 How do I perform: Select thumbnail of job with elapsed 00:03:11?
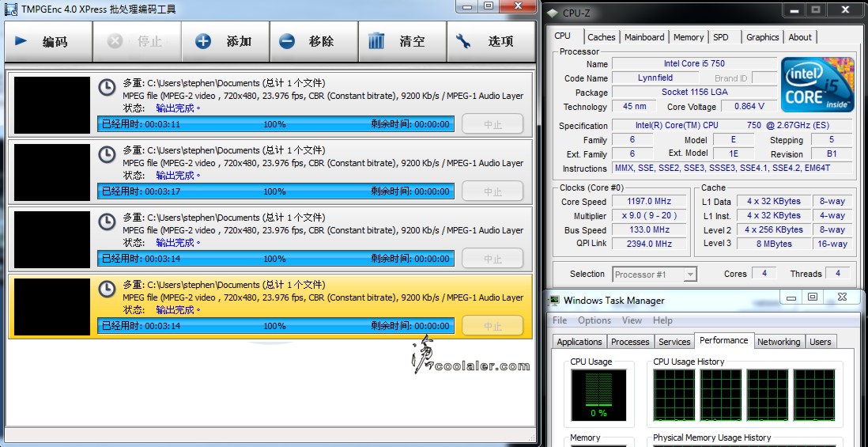(52, 105)
